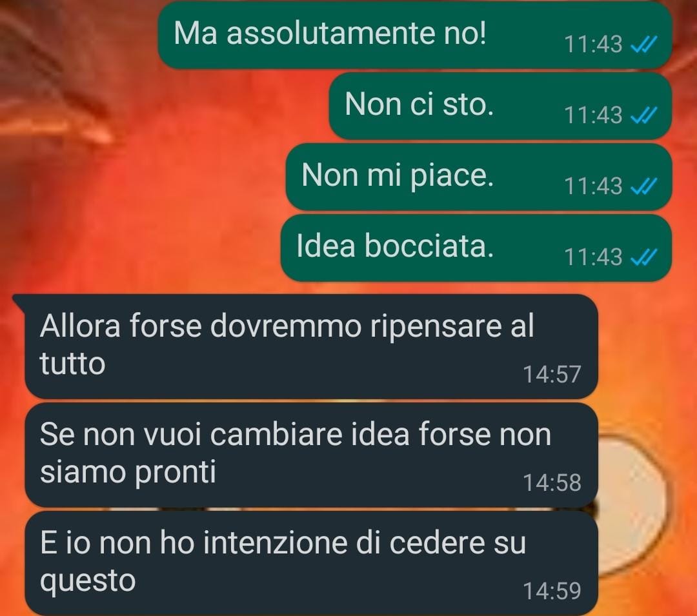Click read checkmarks on 'Ma assolutamente no!'
The width and height of the screenshot is (697, 616).
point(643,45)
